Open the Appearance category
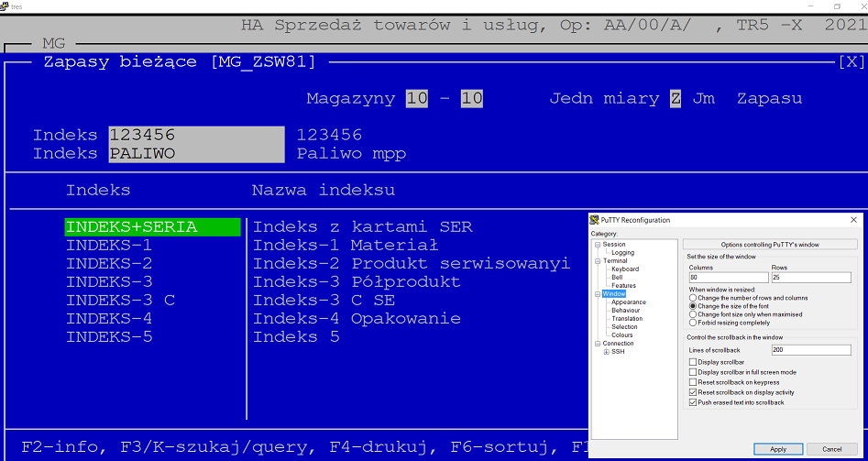This screenshot has height=461, width=868. (628, 302)
